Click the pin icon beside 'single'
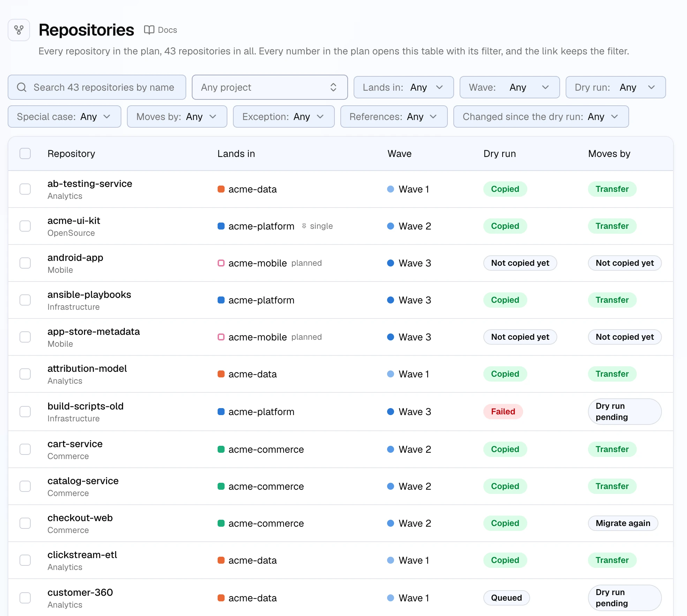The height and width of the screenshot is (616, 687). pos(304,226)
